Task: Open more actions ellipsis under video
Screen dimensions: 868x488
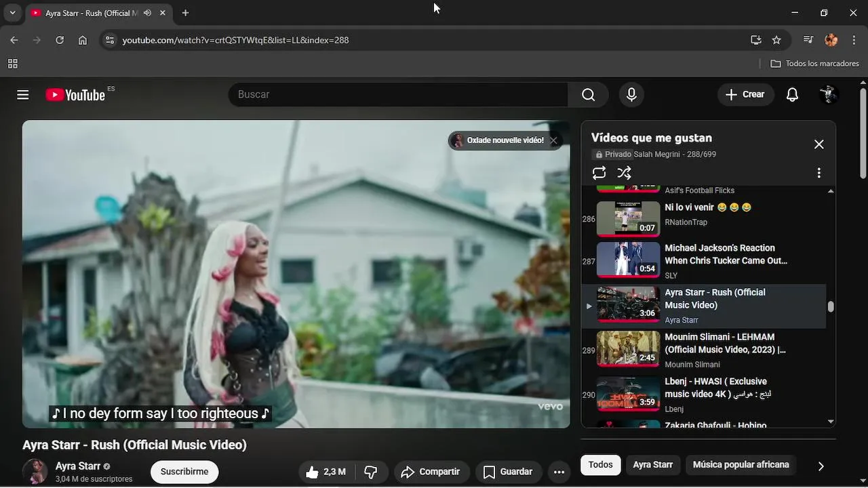Action: (x=559, y=472)
